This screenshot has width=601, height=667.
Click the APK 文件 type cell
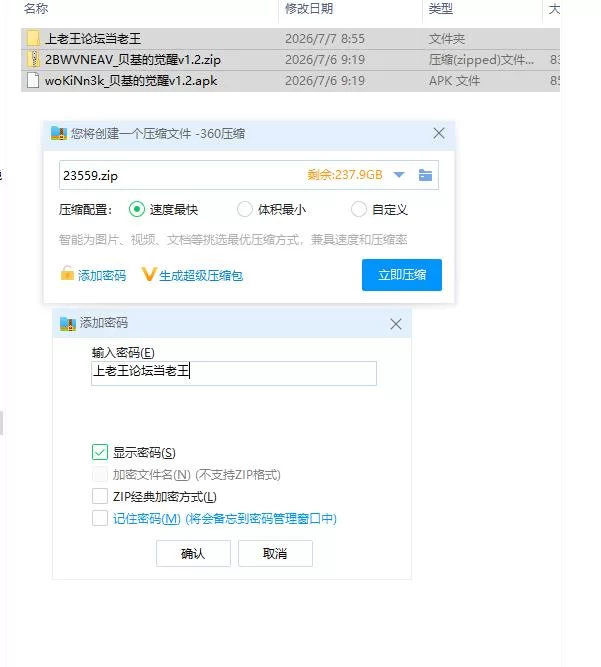(x=454, y=81)
